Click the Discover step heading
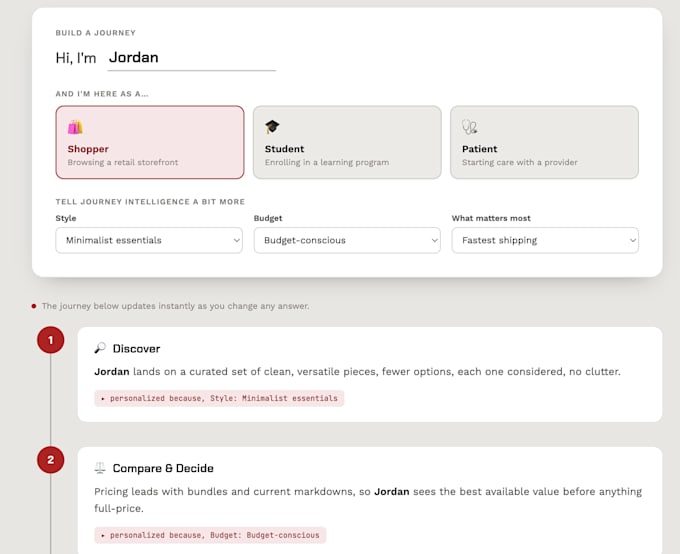This screenshot has height=554, width=680. [136, 348]
